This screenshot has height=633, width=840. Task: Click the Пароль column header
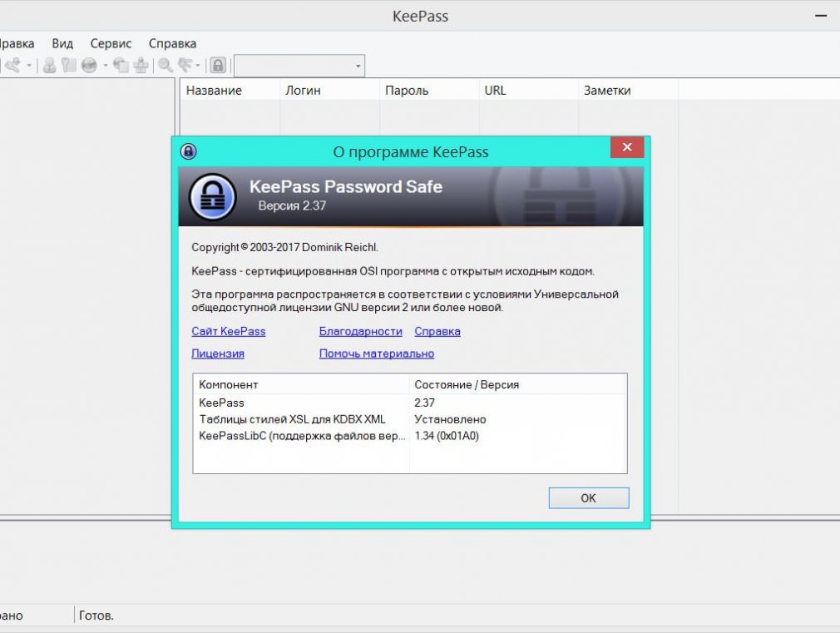(429, 90)
